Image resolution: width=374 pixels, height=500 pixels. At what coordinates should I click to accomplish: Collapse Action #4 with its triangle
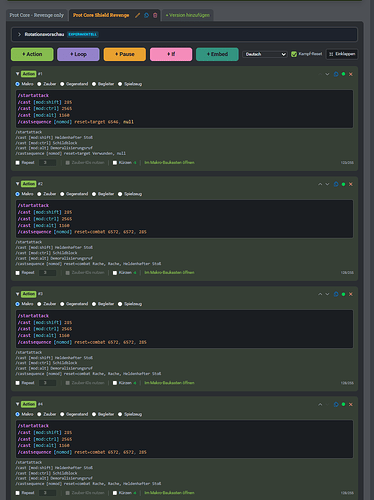[x=17, y=404]
